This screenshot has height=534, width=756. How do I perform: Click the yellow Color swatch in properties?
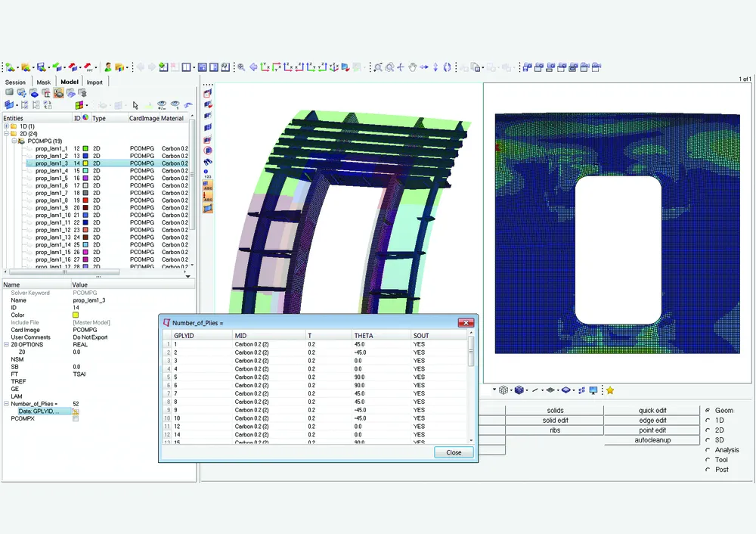click(x=76, y=315)
